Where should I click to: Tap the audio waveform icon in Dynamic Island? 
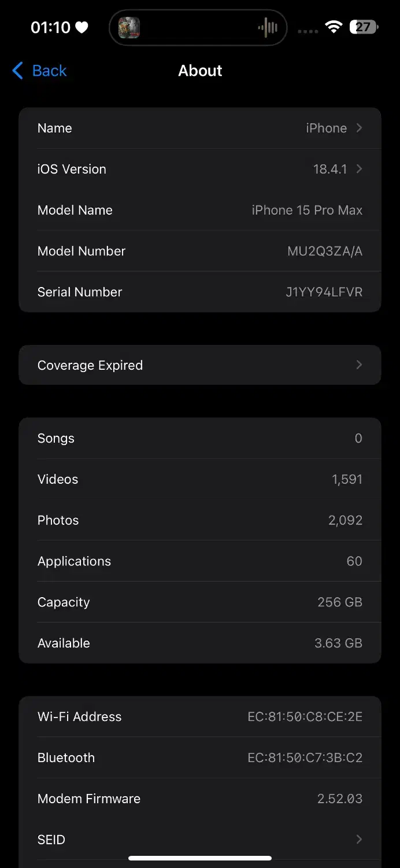pos(268,27)
